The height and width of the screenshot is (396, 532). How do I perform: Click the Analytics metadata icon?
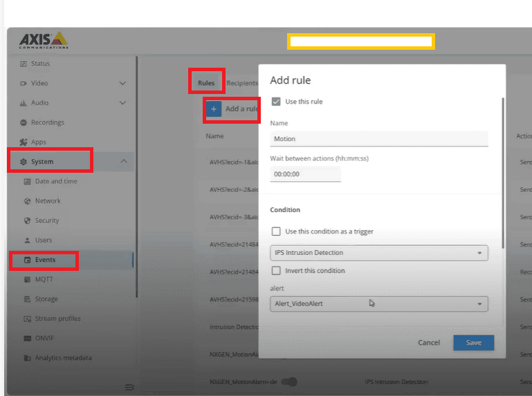point(27,358)
